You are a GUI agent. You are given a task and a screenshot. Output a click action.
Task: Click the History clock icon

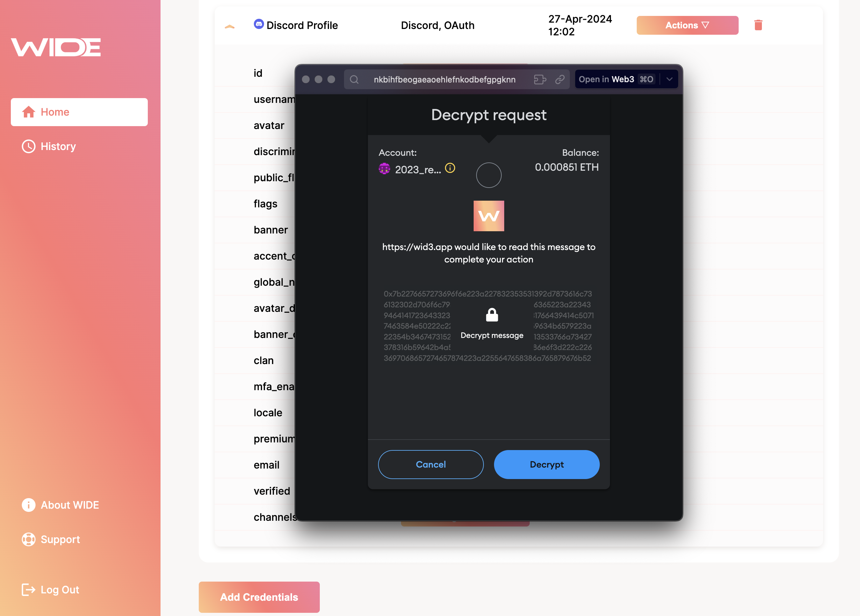tap(28, 146)
